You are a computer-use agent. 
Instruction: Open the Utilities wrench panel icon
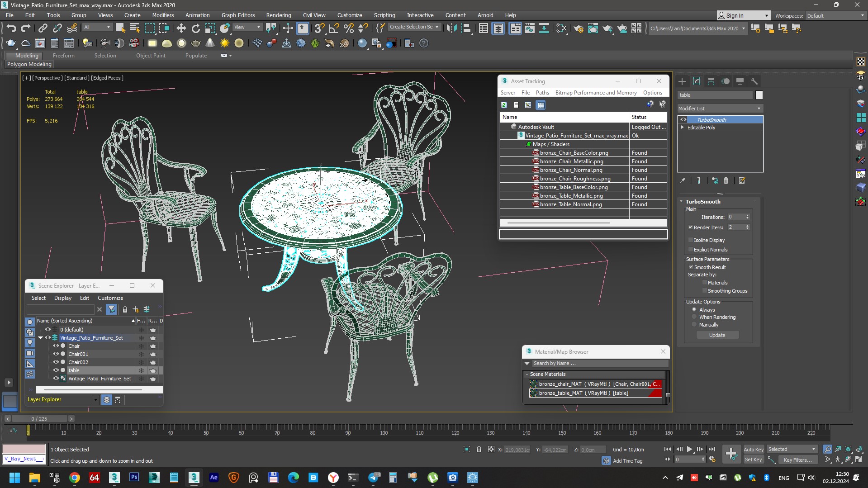coord(754,81)
